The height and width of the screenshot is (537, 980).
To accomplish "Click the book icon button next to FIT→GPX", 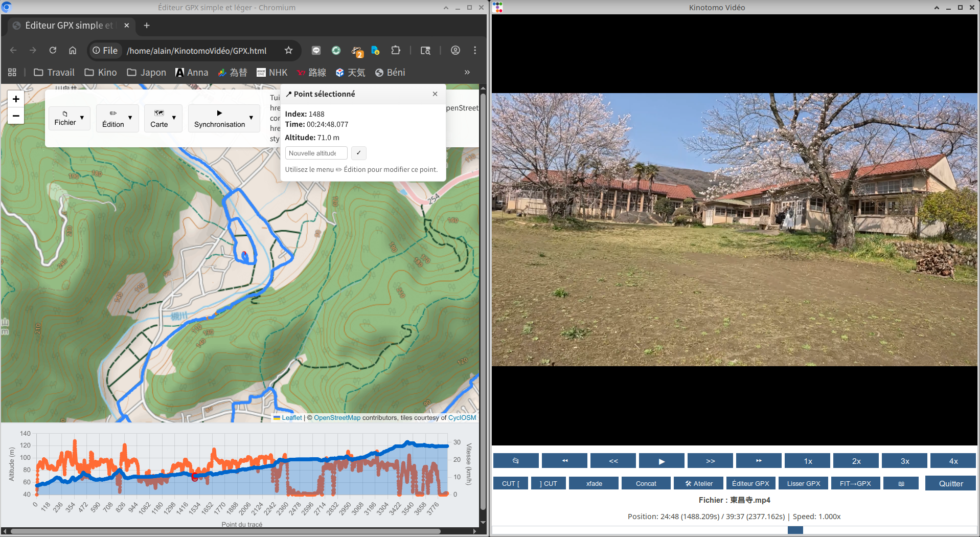I will (x=901, y=483).
